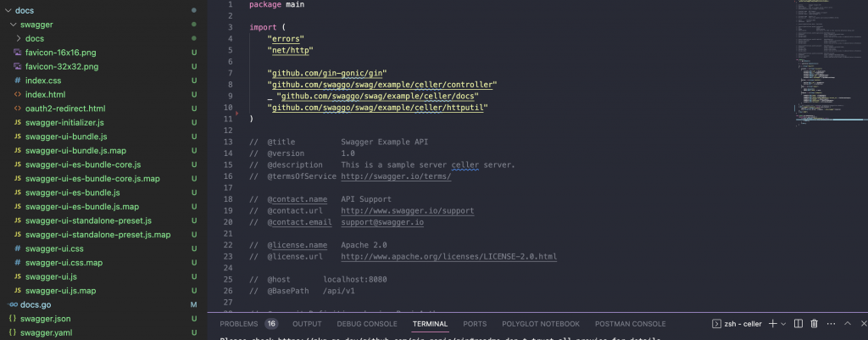Click the "Apache 2.0" license name text

point(364,245)
